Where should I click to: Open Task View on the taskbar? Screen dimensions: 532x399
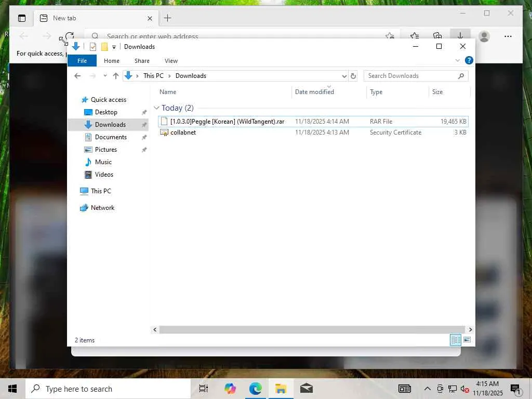click(x=204, y=389)
